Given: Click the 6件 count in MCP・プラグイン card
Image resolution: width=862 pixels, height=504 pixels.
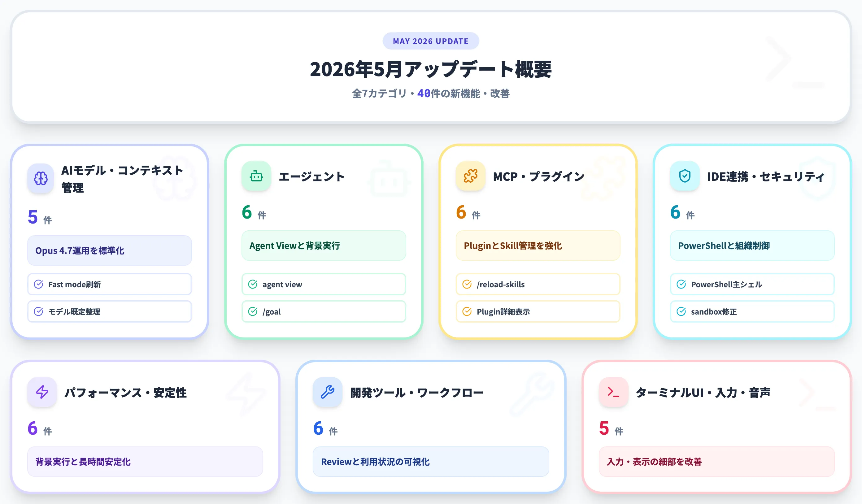Looking at the screenshot, I should click(x=468, y=212).
